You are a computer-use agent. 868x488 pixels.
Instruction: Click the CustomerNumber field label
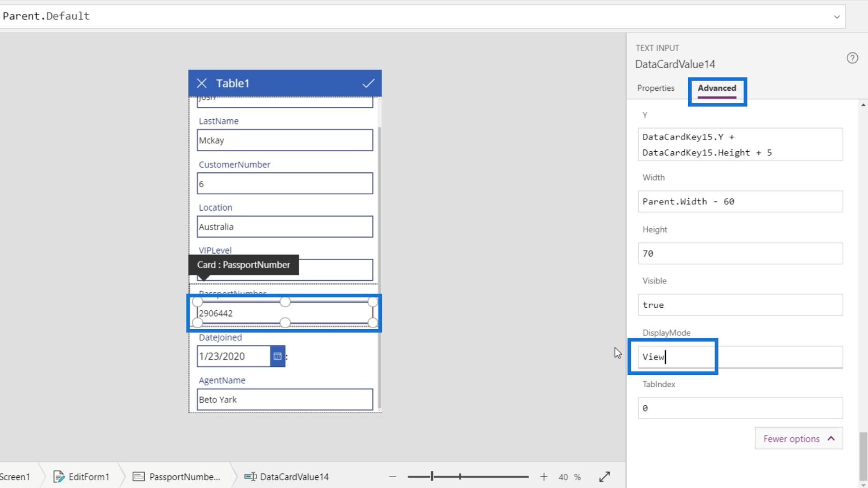coord(235,164)
